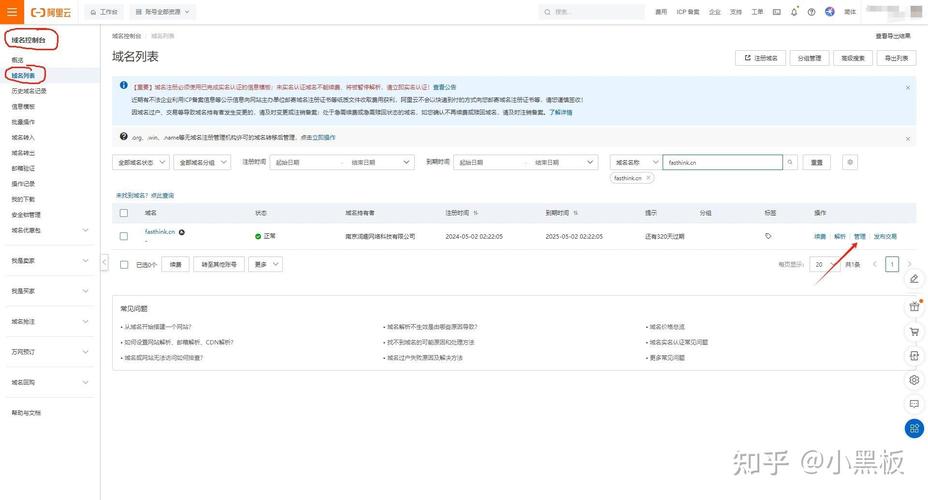Viewport: 928px width, 500px height.
Task: Click 解析 link in fasthink.cn row
Action: (840, 236)
